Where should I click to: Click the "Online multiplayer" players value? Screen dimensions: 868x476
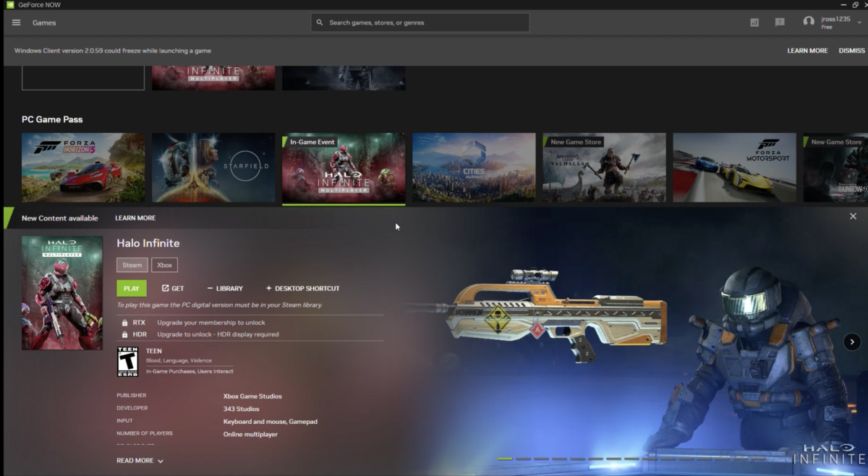tap(250, 434)
